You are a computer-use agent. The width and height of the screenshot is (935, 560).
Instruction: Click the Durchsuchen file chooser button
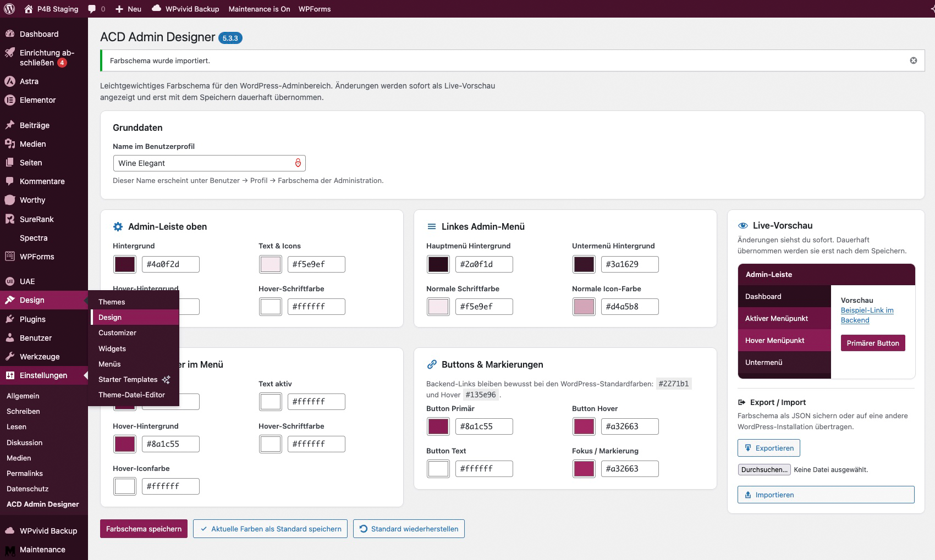pyautogui.click(x=764, y=469)
